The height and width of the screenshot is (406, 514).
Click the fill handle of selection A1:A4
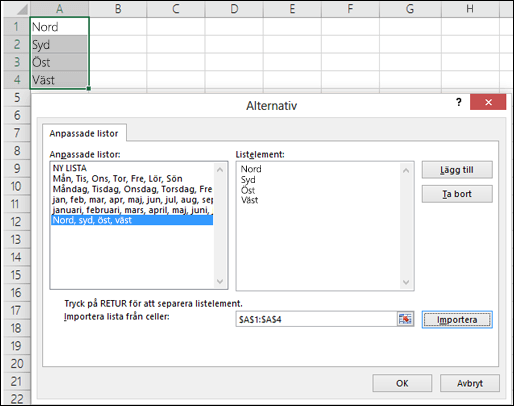pyautogui.click(x=89, y=89)
